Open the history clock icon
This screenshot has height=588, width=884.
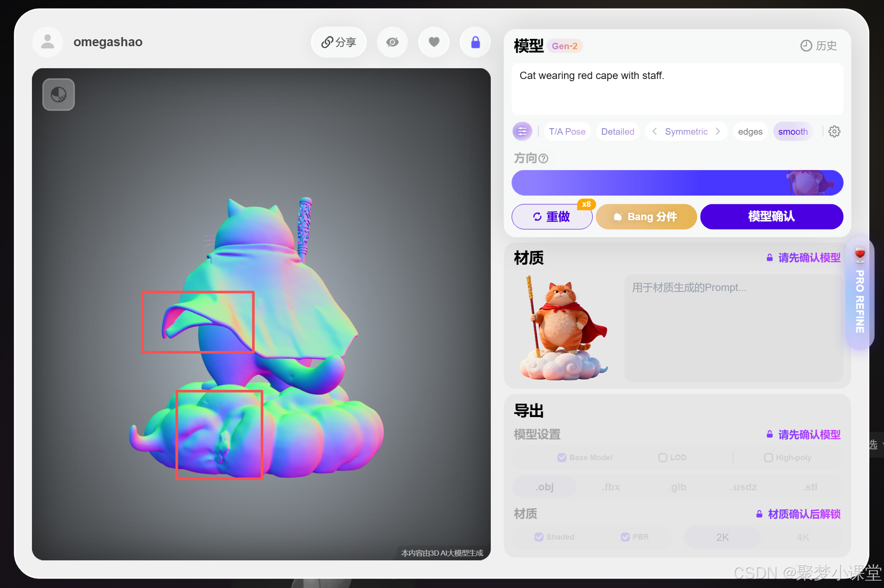coord(806,46)
